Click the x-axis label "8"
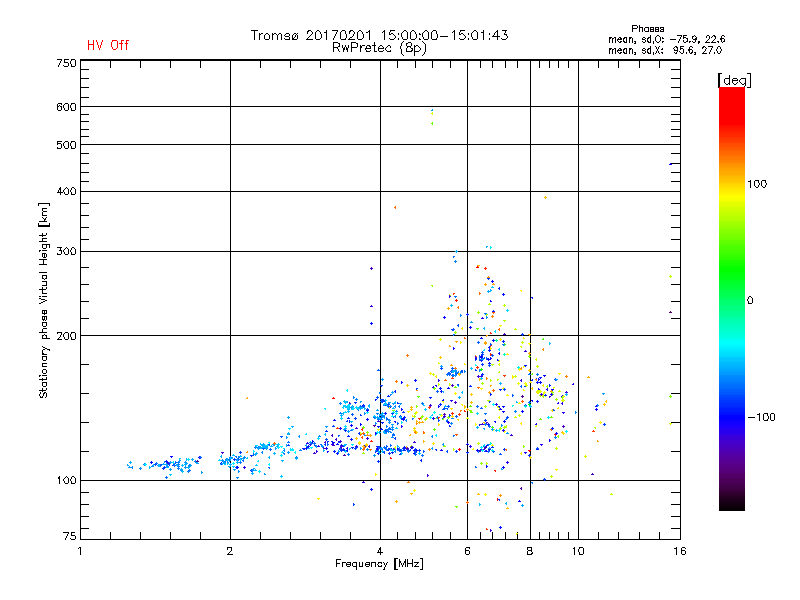800x600 pixels. (x=530, y=551)
